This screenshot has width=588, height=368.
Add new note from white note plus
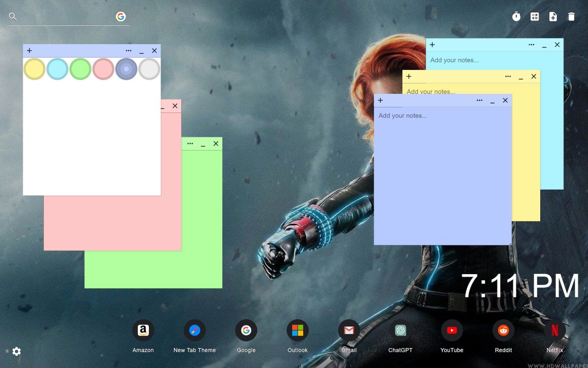click(x=29, y=51)
